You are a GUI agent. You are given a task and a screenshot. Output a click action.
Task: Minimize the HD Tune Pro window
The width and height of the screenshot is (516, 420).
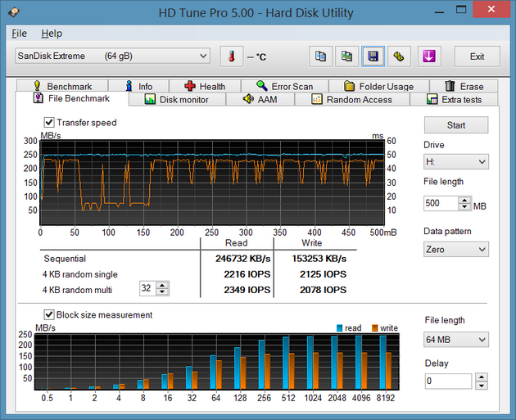(439, 11)
